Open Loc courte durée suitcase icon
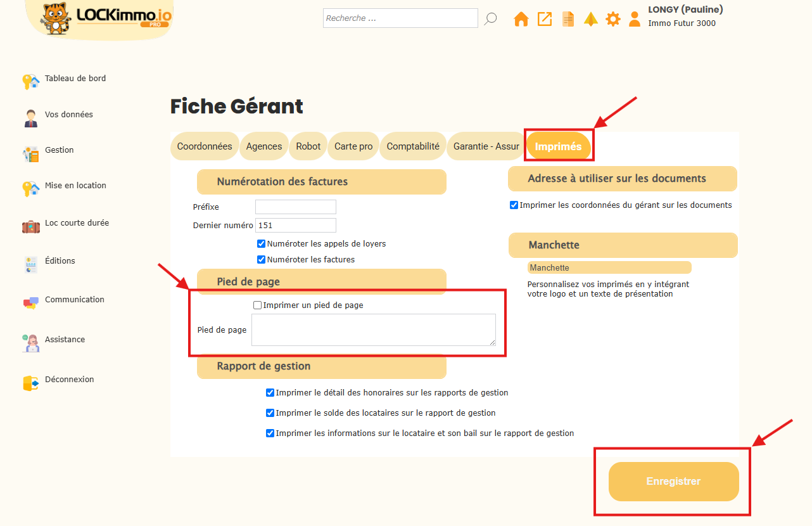 (x=31, y=226)
